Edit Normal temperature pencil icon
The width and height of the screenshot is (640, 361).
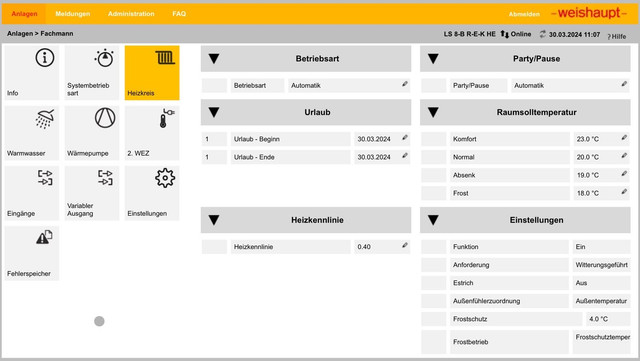click(624, 156)
